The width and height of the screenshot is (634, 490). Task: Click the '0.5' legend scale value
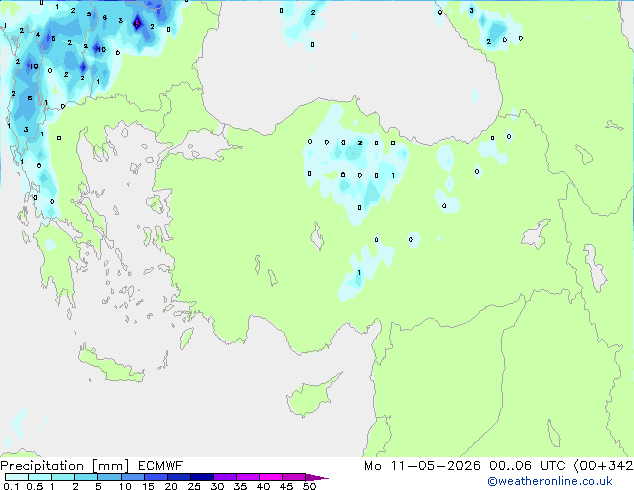(x=35, y=486)
